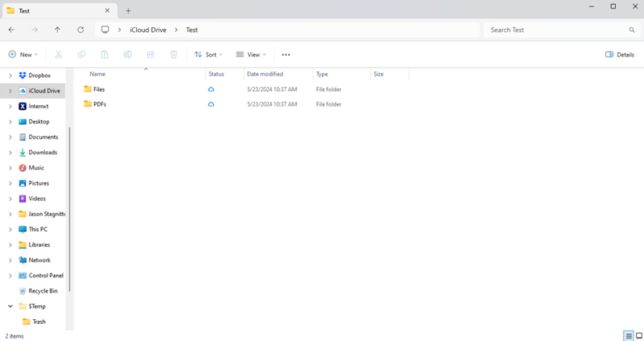Sort by Name column header
The image size is (644, 341).
pos(97,74)
